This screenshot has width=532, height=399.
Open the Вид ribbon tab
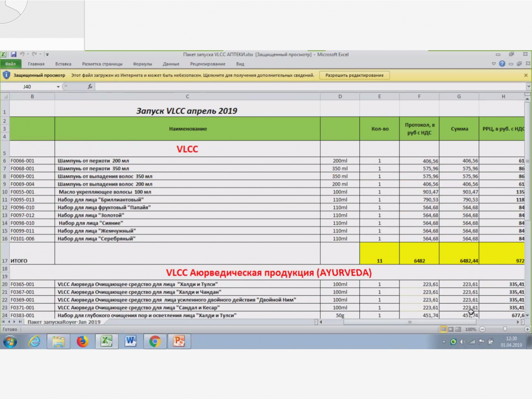(240, 64)
